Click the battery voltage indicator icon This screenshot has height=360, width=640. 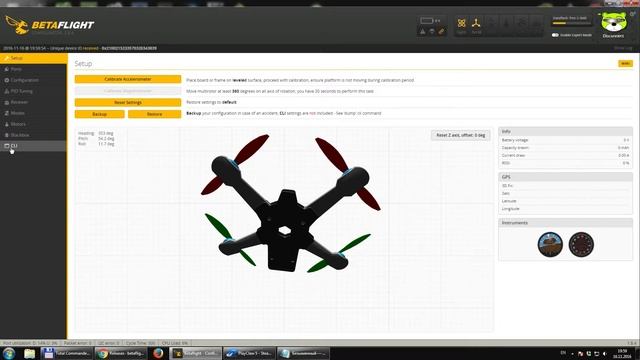point(427,20)
